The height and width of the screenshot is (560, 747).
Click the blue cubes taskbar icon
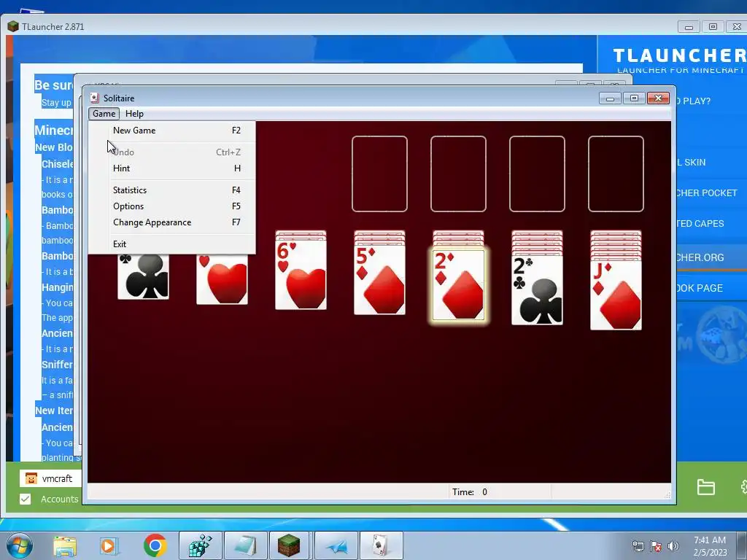pos(200,545)
